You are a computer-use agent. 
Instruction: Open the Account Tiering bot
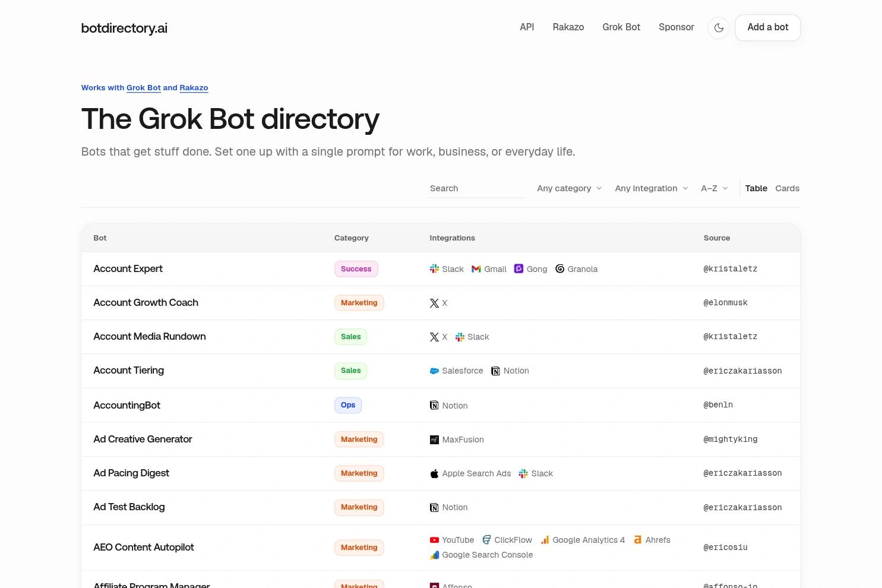128,370
